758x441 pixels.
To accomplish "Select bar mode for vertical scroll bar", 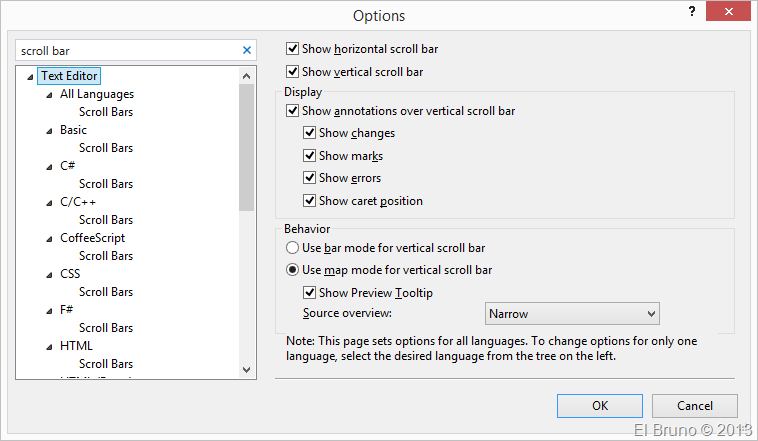I will [x=293, y=247].
